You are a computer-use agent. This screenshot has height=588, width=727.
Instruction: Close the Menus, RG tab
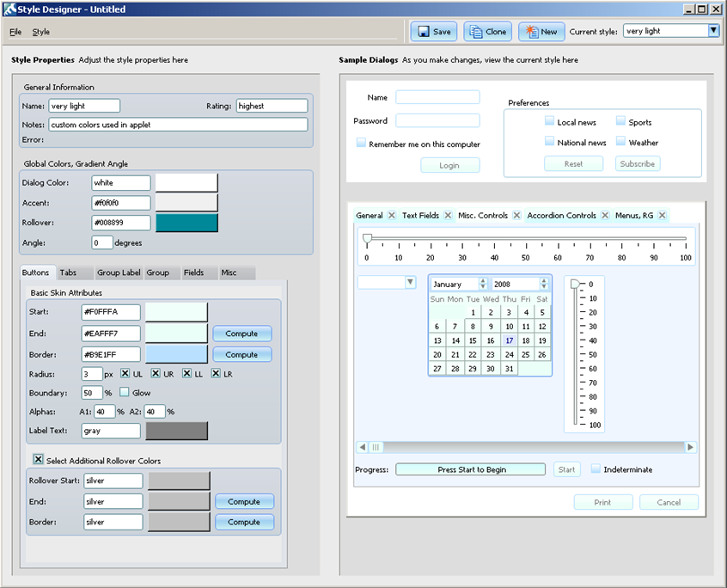click(x=663, y=216)
